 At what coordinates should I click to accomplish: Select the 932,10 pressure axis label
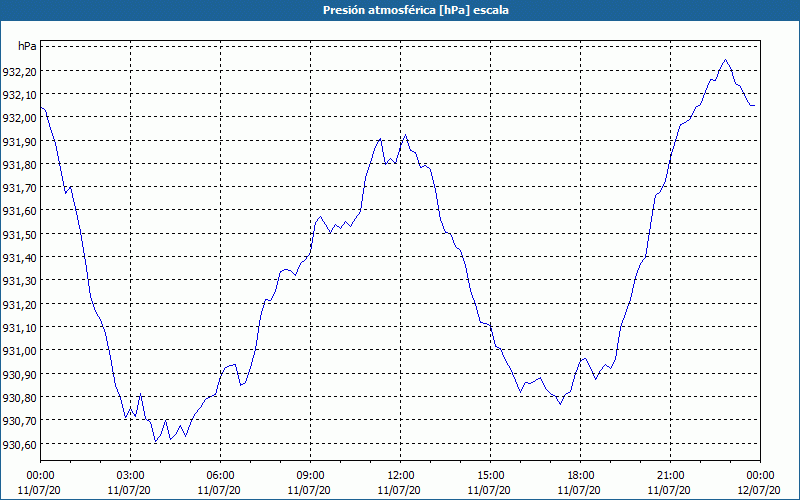[x=20, y=95]
